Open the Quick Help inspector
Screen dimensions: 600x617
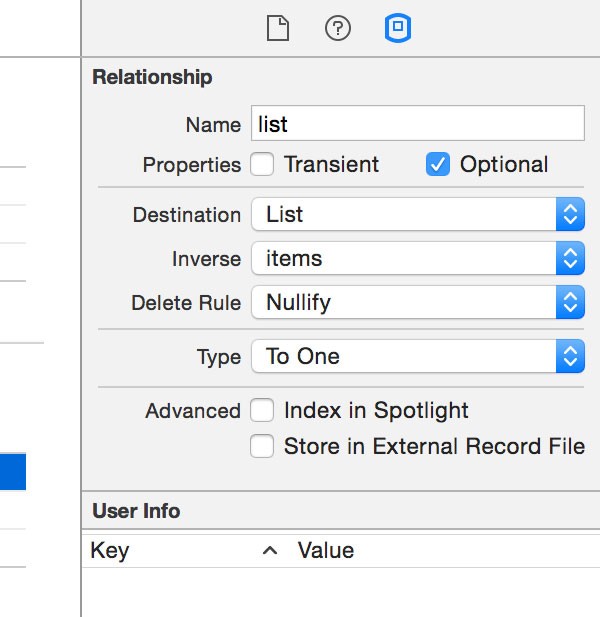[x=338, y=28]
